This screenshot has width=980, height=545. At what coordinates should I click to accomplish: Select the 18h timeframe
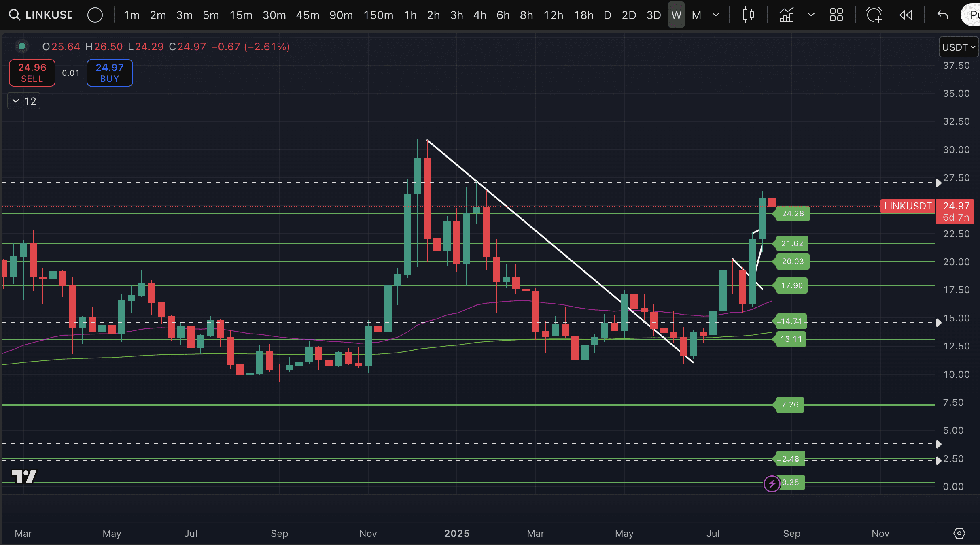click(583, 15)
